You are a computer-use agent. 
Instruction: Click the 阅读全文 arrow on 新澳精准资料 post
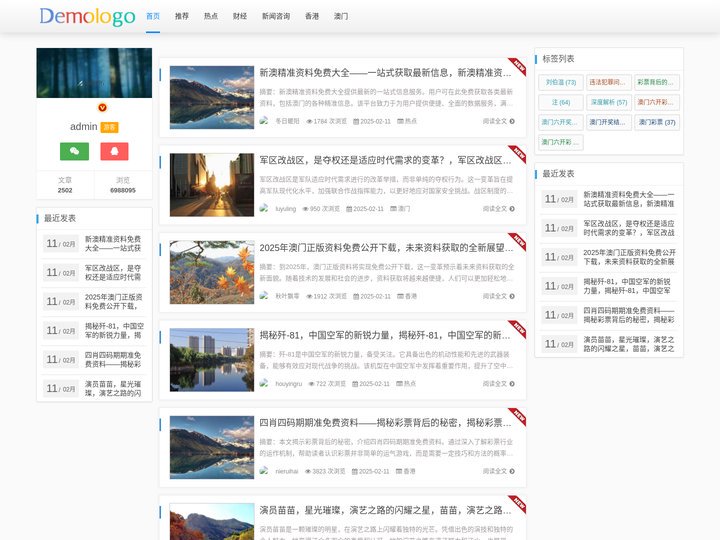tap(512, 121)
